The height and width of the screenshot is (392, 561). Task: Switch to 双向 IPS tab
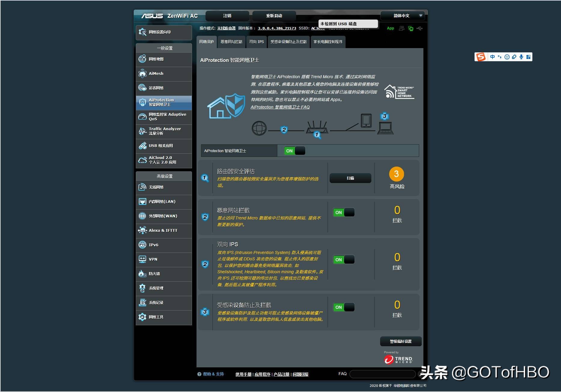(x=256, y=42)
